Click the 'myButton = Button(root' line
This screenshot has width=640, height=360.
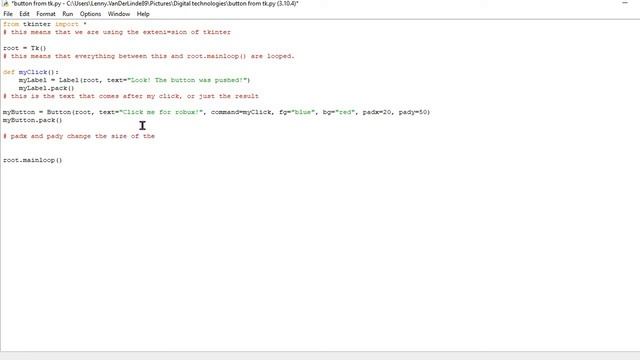pos(216,112)
